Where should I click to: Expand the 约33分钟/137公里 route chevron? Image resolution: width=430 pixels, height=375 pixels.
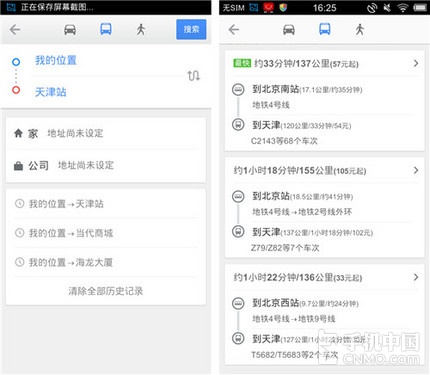tap(416, 63)
